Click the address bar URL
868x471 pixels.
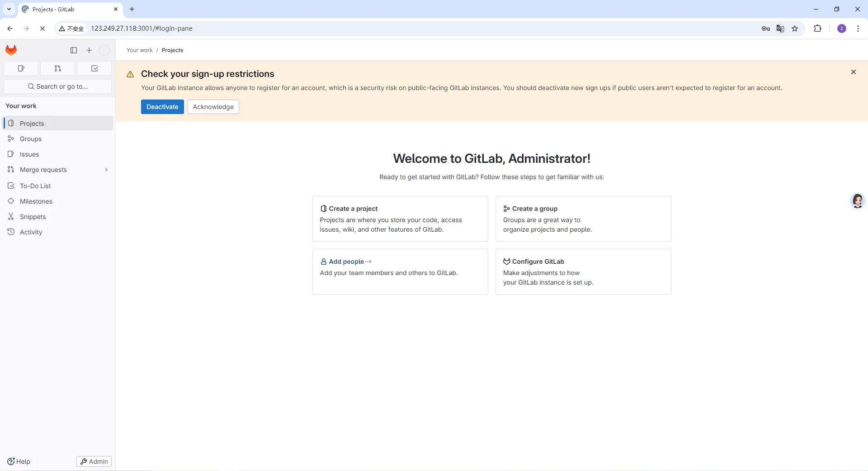142,29
